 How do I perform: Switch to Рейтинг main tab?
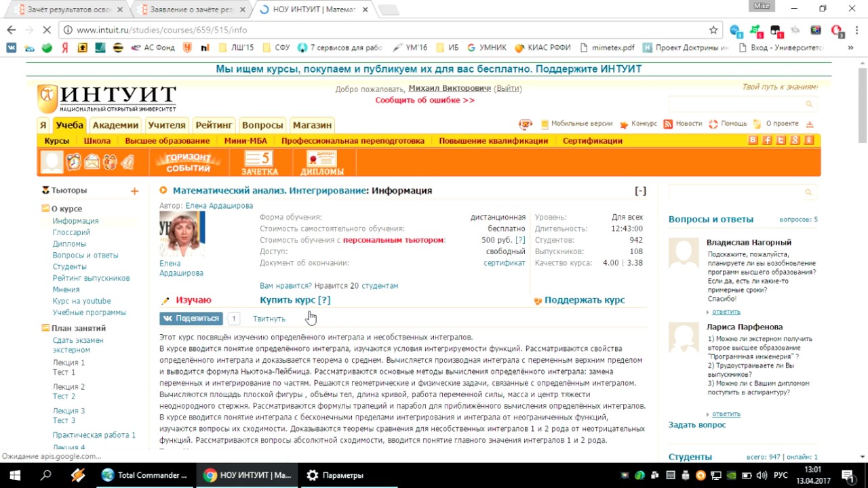tap(214, 125)
